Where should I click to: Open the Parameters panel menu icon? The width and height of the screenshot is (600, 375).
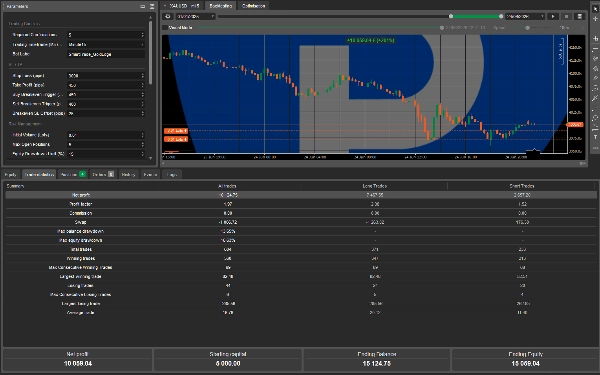(152, 6)
